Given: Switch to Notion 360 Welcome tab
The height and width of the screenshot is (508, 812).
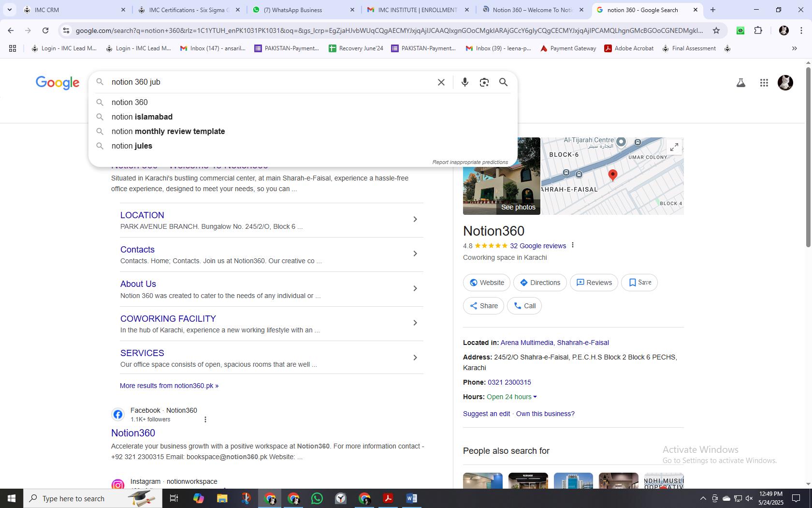Looking at the screenshot, I should point(532,10).
